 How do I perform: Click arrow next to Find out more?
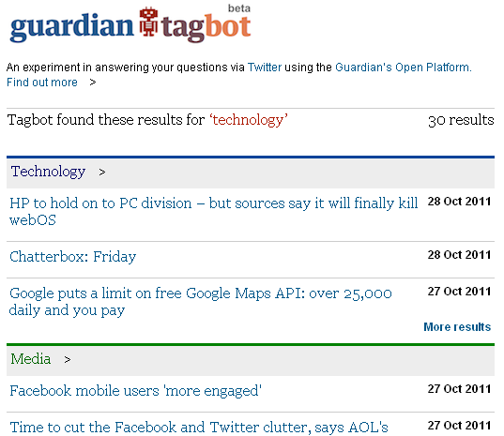coord(93,83)
